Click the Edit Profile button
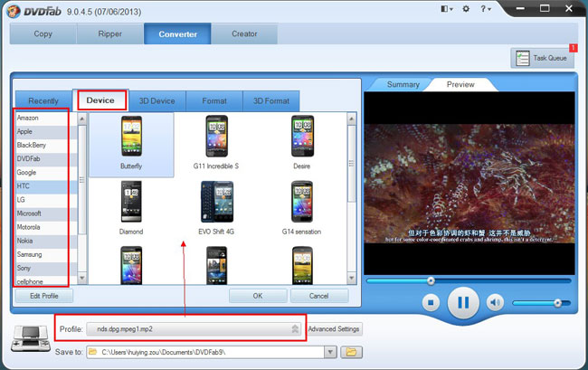This screenshot has width=588, height=370. tap(44, 296)
